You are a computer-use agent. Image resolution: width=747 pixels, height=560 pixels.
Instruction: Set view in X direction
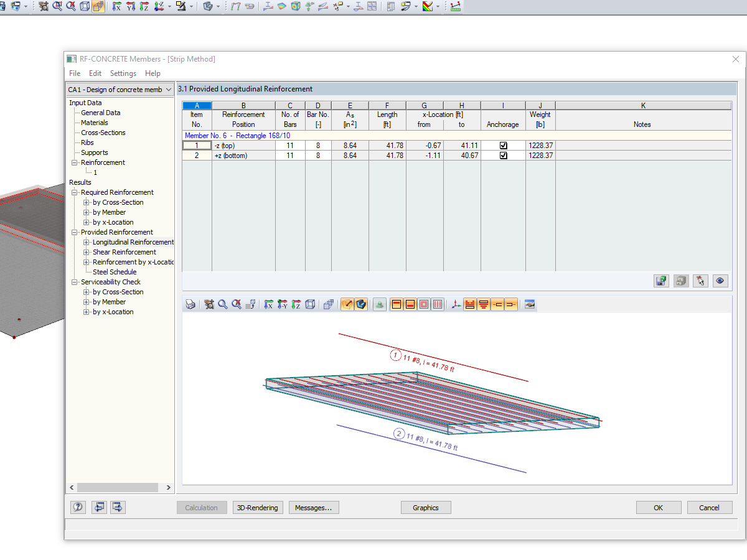(268, 304)
